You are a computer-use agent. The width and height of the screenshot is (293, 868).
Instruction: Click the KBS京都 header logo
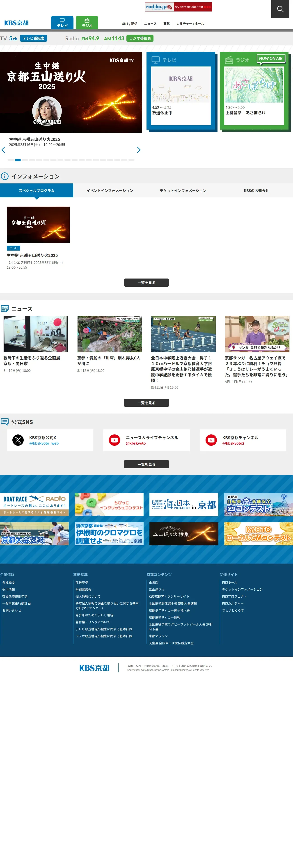[x=16, y=23]
